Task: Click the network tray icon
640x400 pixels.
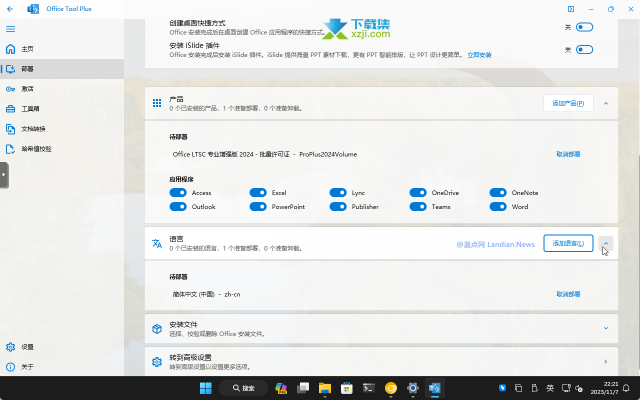Action: (x=566, y=388)
